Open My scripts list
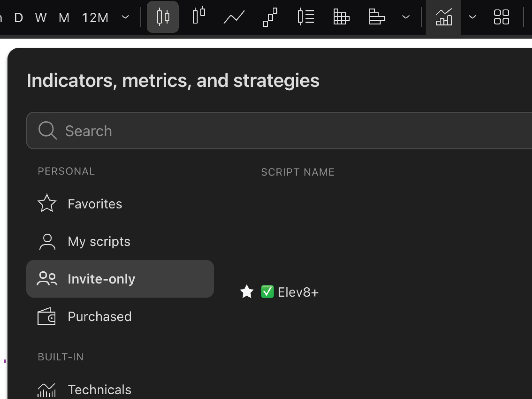This screenshot has width=532, height=399. [99, 241]
